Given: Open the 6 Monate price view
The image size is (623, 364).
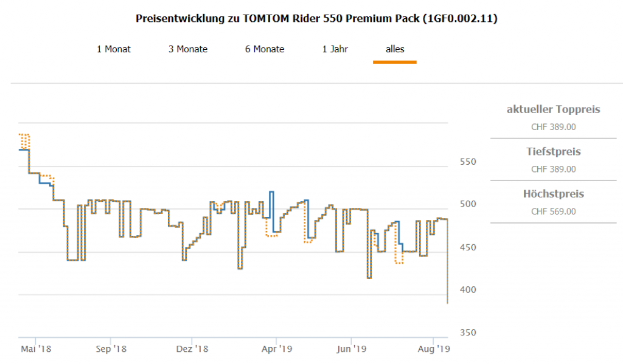Looking at the screenshot, I should (265, 49).
